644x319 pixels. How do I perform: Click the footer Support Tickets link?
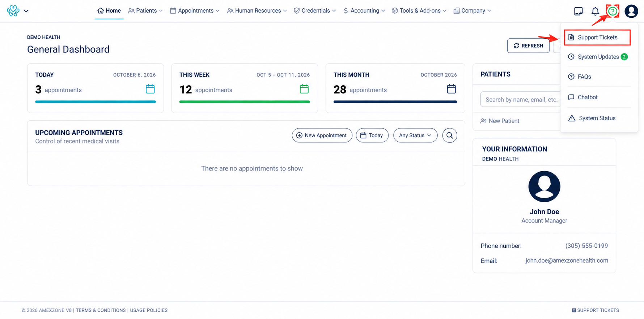[x=596, y=310]
